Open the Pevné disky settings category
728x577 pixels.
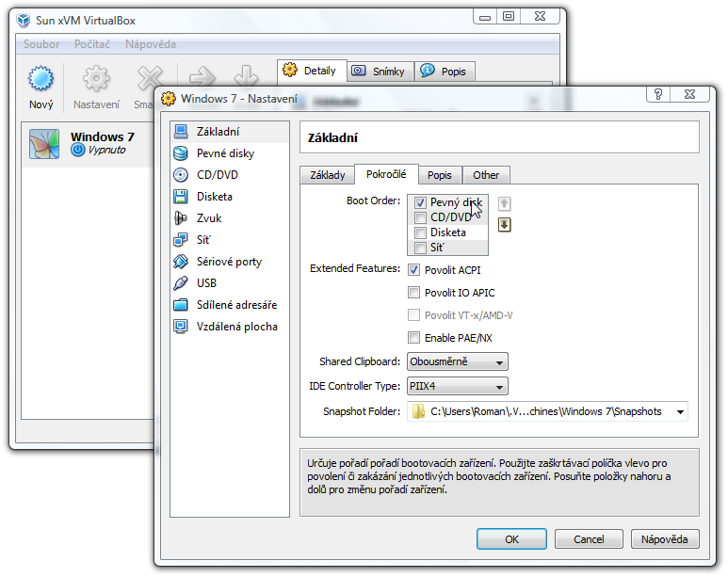pos(230,153)
